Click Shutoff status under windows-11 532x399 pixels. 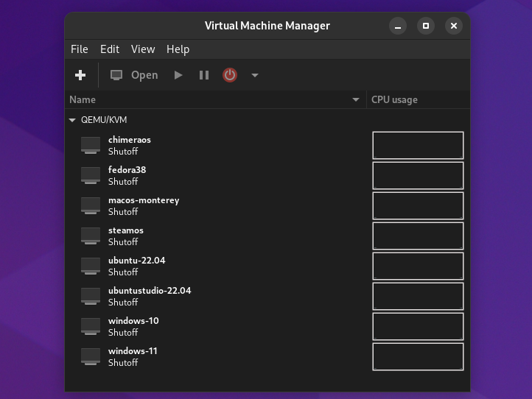point(123,363)
